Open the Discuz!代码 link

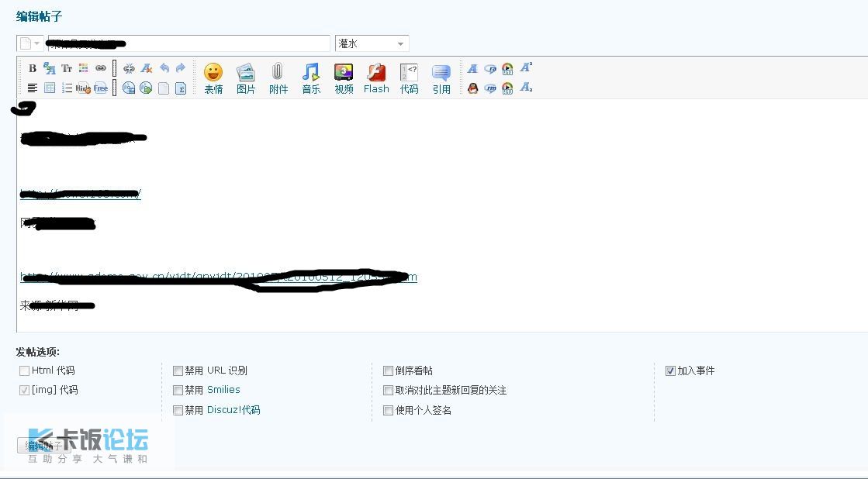233,410
